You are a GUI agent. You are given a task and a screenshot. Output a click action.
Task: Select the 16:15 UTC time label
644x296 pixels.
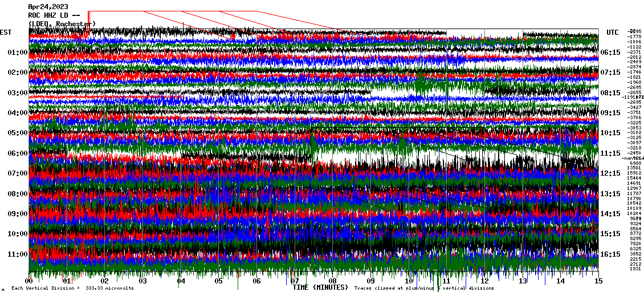[610, 254]
